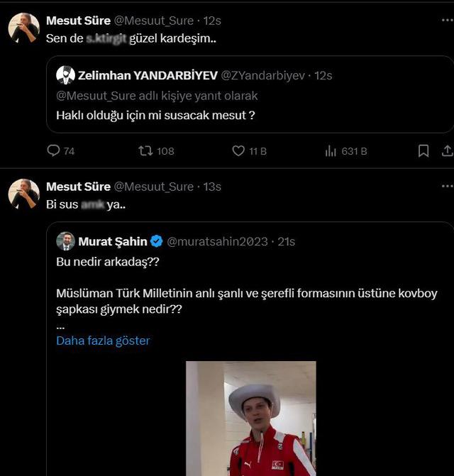Open the cowboy hat video thumbnail
Viewport: 454px width, 476px height.
point(250,419)
